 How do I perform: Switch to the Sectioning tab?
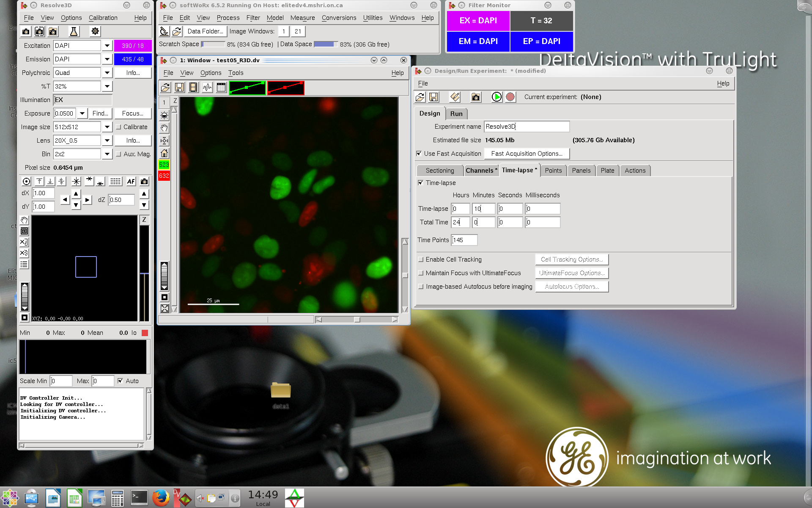click(x=440, y=171)
